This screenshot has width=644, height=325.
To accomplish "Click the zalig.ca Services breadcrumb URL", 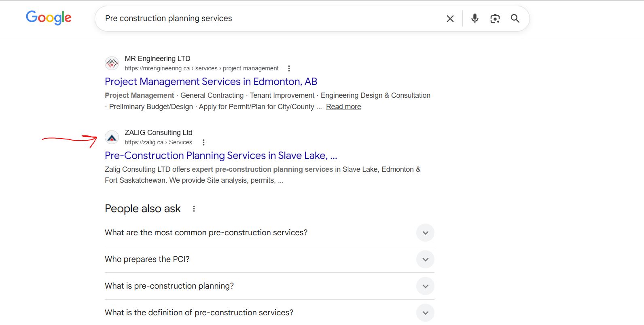I will pyautogui.click(x=158, y=142).
